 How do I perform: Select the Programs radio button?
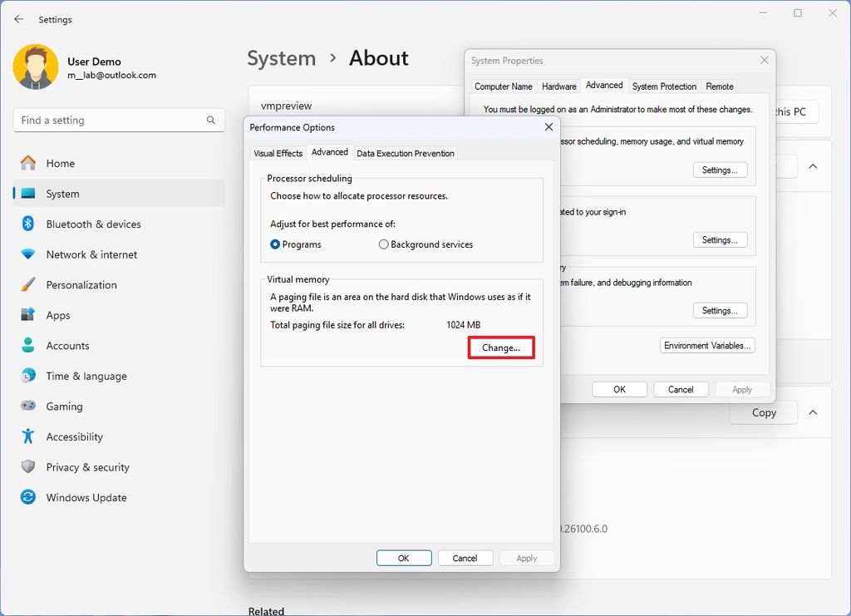pos(274,244)
